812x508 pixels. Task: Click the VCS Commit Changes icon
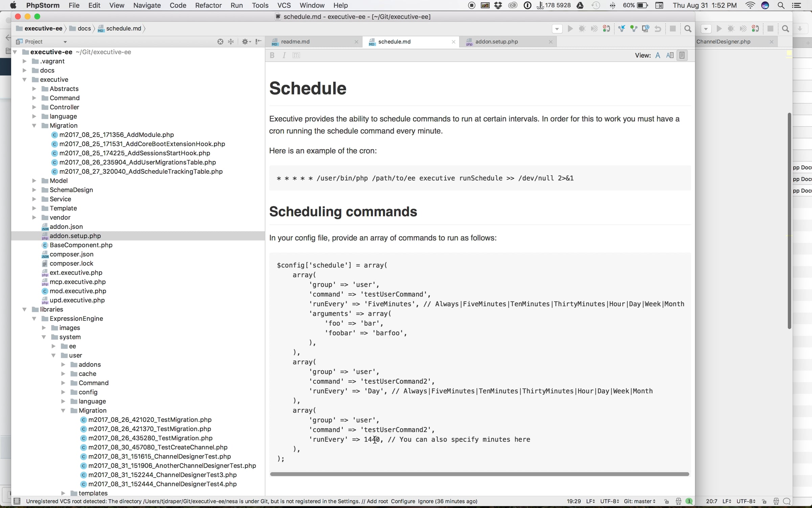(634, 29)
